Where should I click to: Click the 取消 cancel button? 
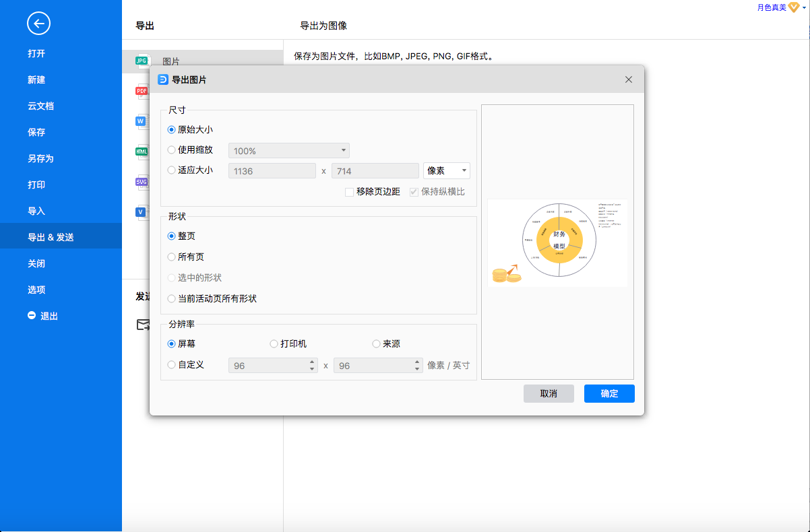[549, 394]
